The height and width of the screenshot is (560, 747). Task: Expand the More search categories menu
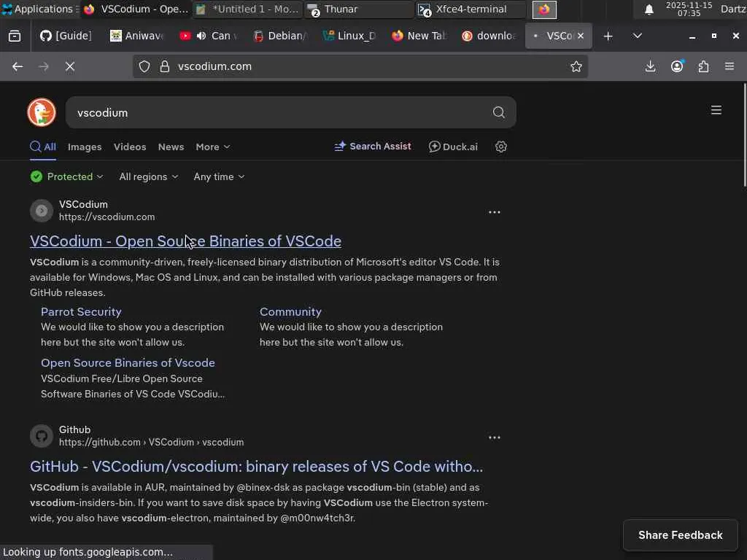[212, 147]
